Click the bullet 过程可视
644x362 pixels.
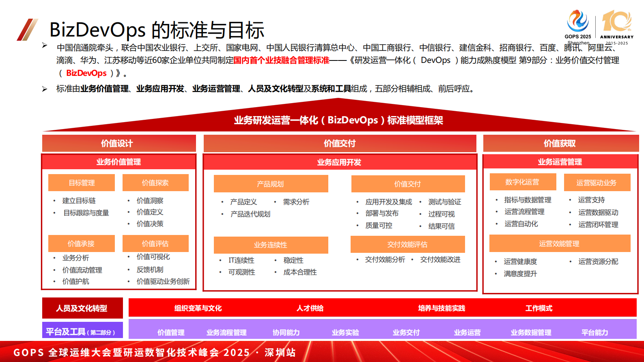tap(442, 214)
